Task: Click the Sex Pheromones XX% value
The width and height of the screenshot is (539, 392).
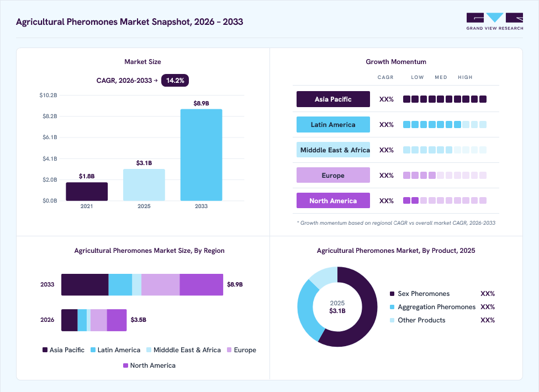Action: 488,294
